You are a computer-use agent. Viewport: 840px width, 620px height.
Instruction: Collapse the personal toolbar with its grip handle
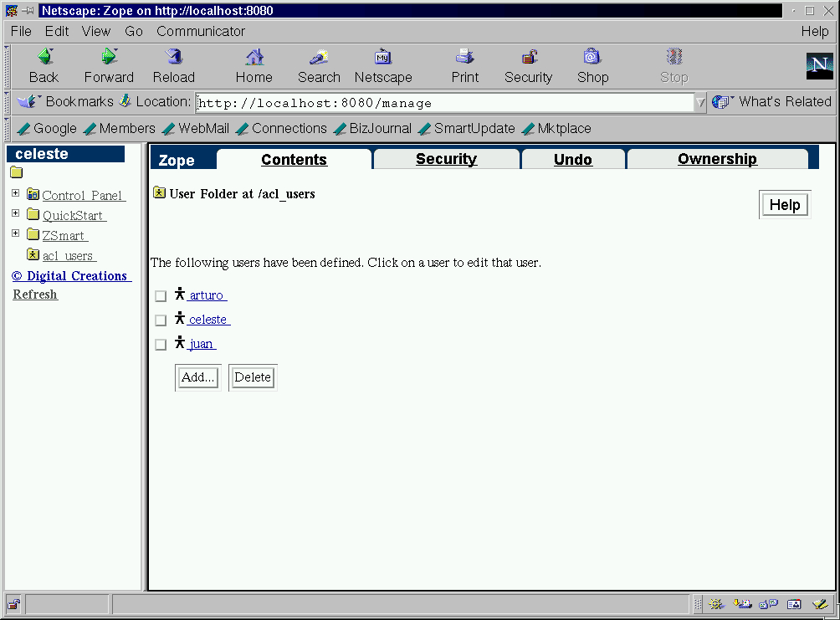(7, 129)
